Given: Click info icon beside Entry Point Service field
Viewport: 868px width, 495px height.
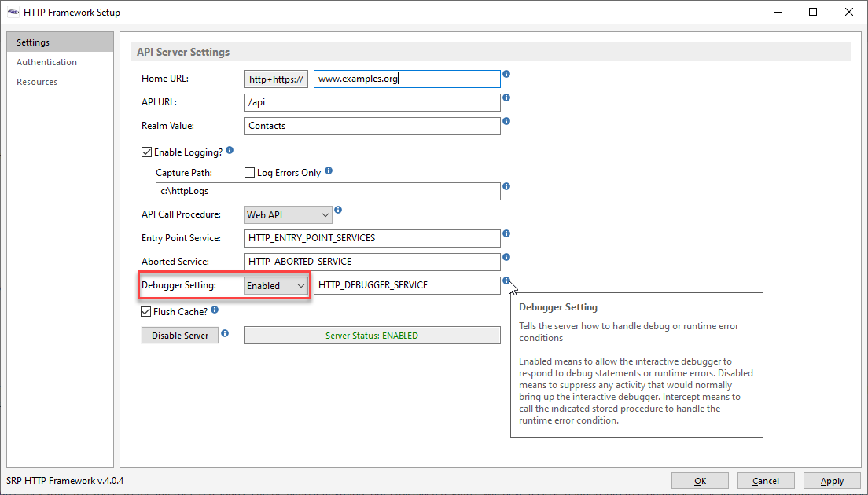Looking at the screenshot, I should tap(506, 233).
